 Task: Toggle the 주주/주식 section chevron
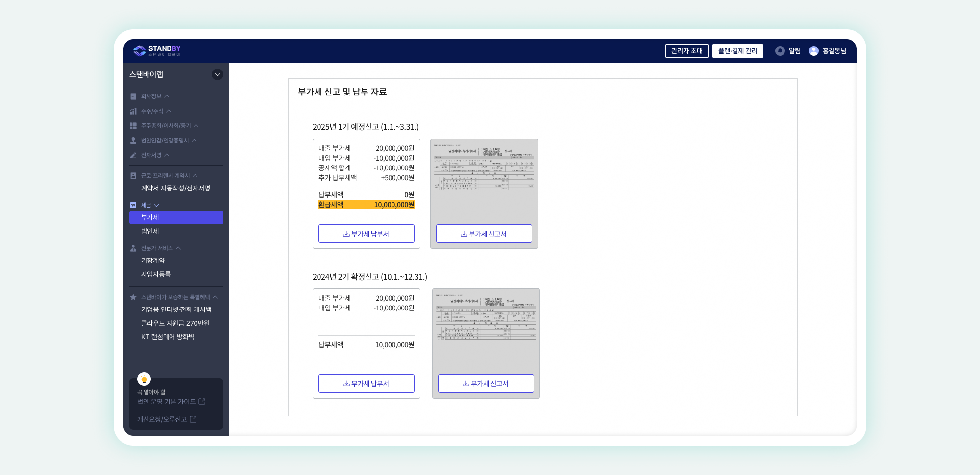click(x=169, y=111)
